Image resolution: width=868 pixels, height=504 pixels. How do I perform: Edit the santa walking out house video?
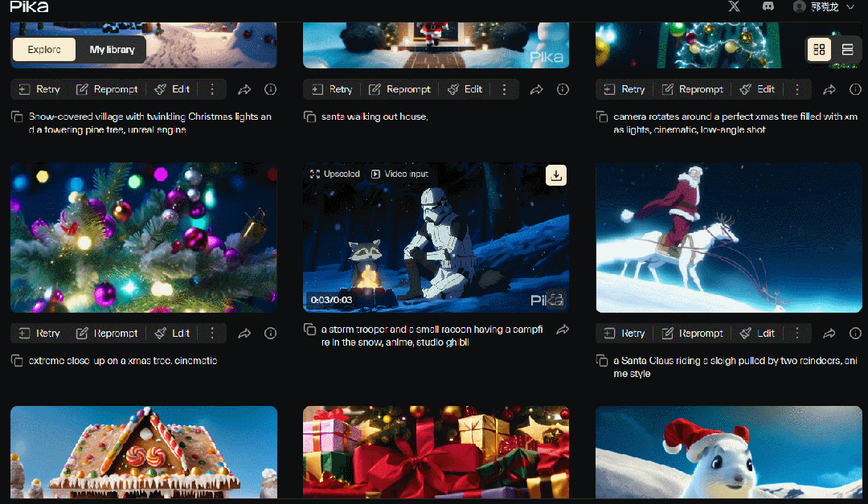465,89
